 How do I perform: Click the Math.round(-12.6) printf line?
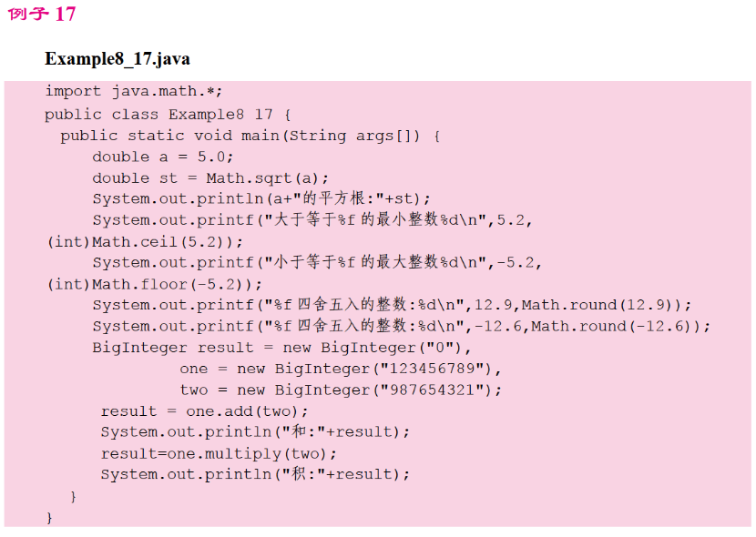click(401, 326)
